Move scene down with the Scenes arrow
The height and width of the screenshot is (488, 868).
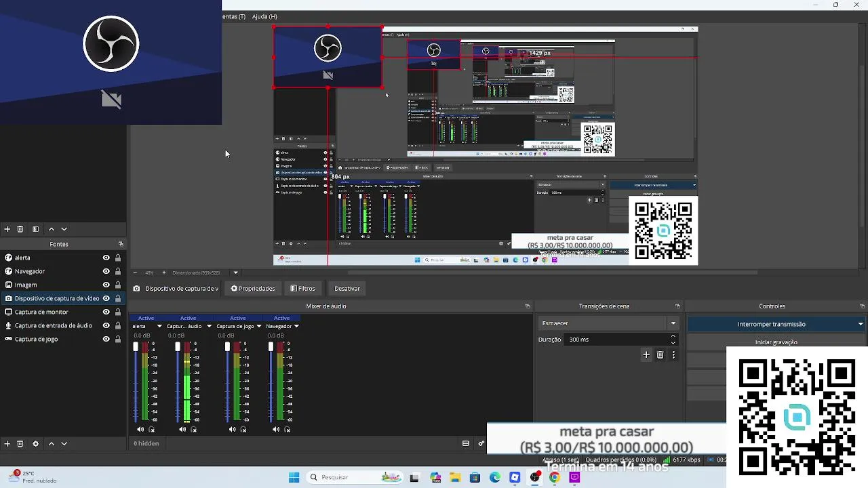(64, 229)
